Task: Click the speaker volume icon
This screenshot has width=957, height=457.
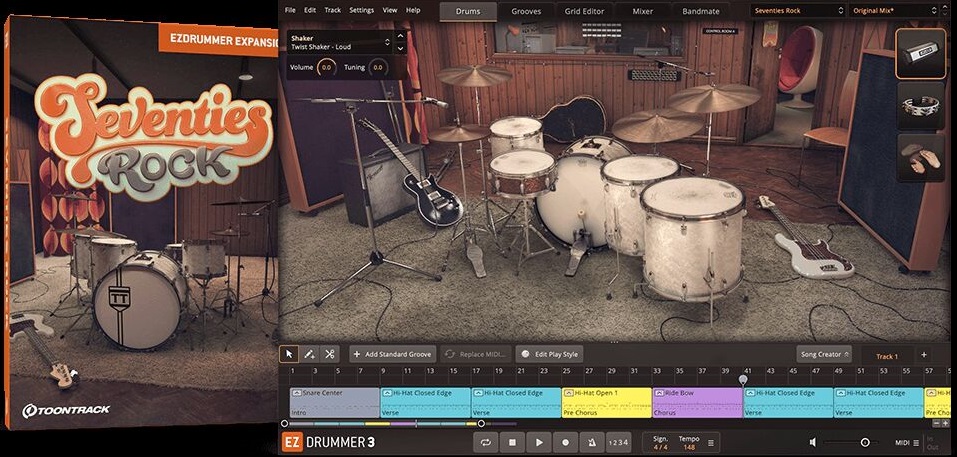Action: point(814,442)
